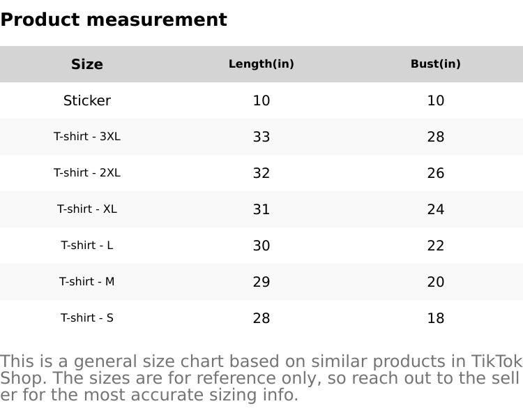Click the T-shirt - XL size label
The height and width of the screenshot is (420, 523).
[x=87, y=209]
